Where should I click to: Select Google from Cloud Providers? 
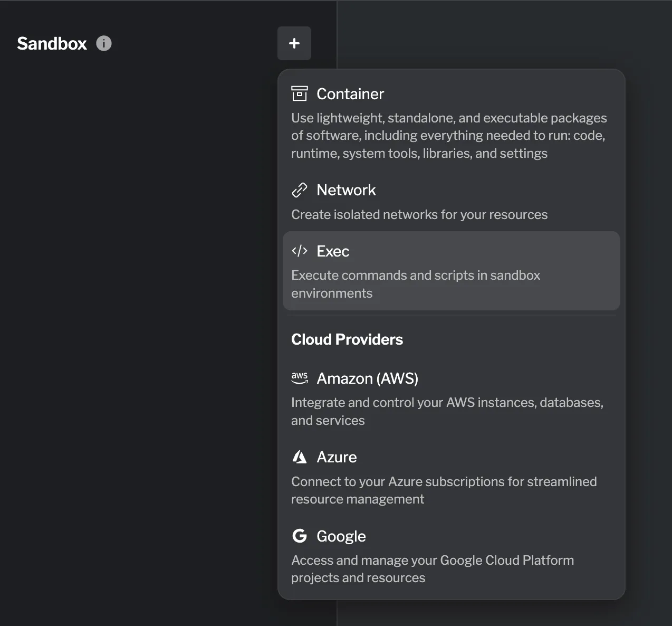point(341,536)
